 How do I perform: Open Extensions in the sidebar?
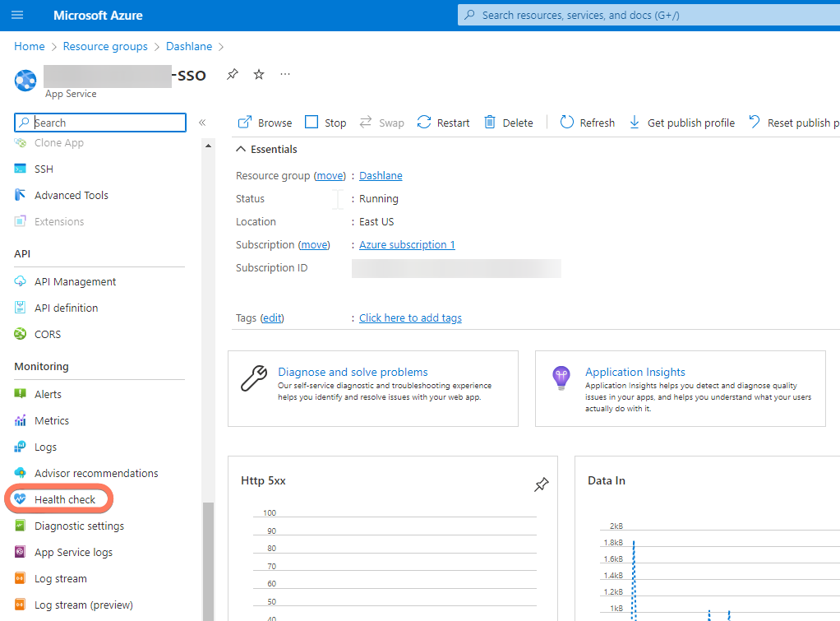tap(49, 221)
